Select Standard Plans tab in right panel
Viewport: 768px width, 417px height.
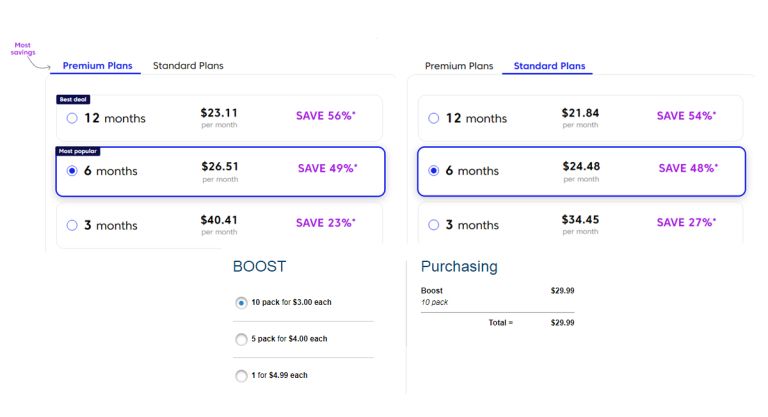pyautogui.click(x=549, y=66)
